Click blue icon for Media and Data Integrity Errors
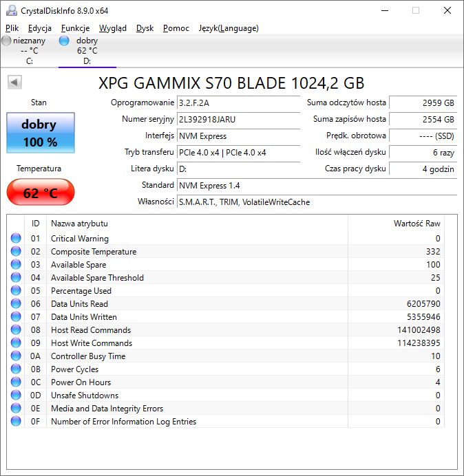The width and height of the screenshot is (464, 476). click(x=16, y=408)
